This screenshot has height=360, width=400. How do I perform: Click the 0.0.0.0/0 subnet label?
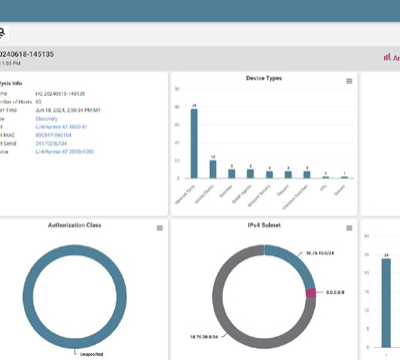335,292
